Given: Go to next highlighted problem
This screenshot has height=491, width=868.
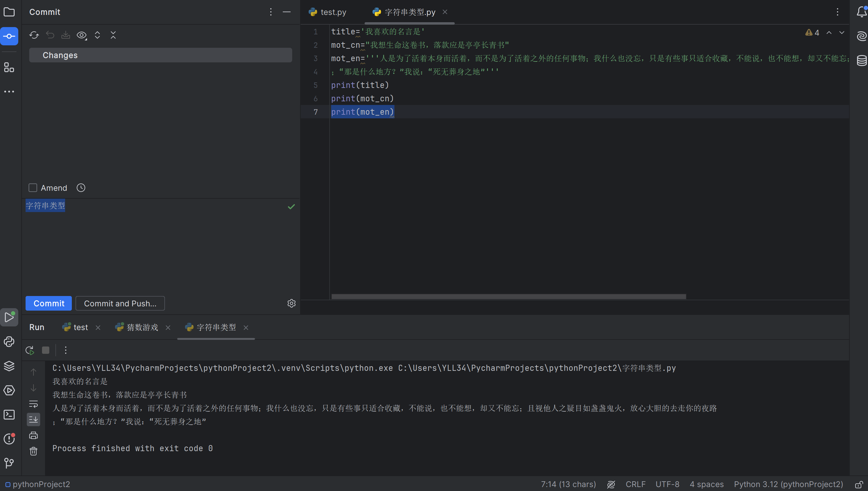Looking at the screenshot, I should (x=842, y=33).
